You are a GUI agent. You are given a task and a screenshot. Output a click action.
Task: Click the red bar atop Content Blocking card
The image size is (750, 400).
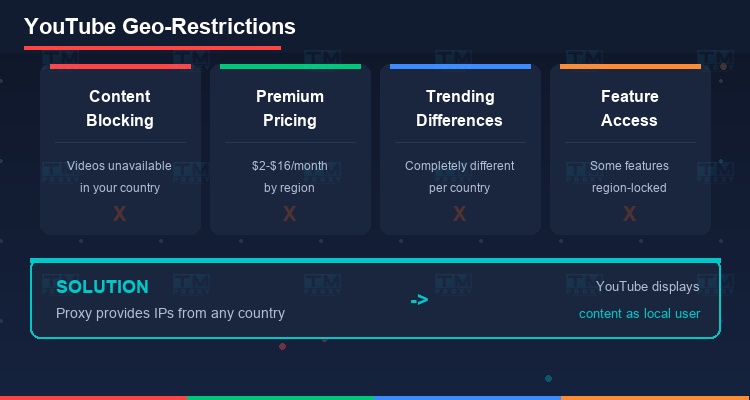pos(120,67)
